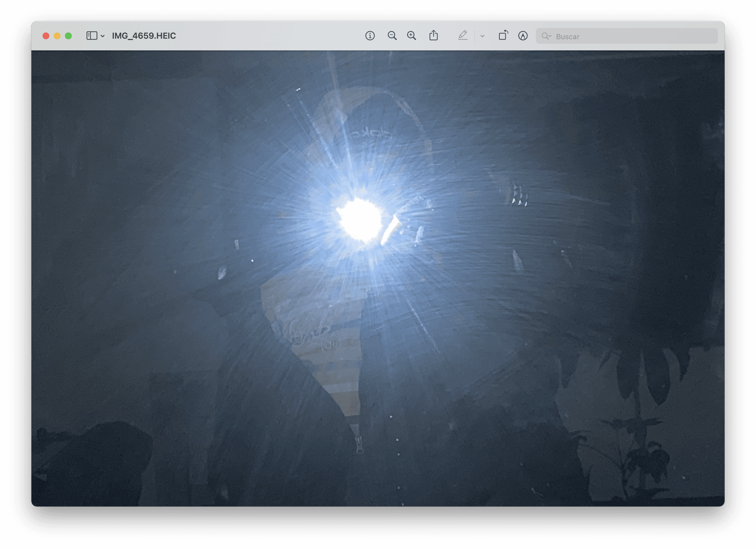Toggle the sidebar view button
This screenshot has height=548, width=756.
tap(92, 36)
